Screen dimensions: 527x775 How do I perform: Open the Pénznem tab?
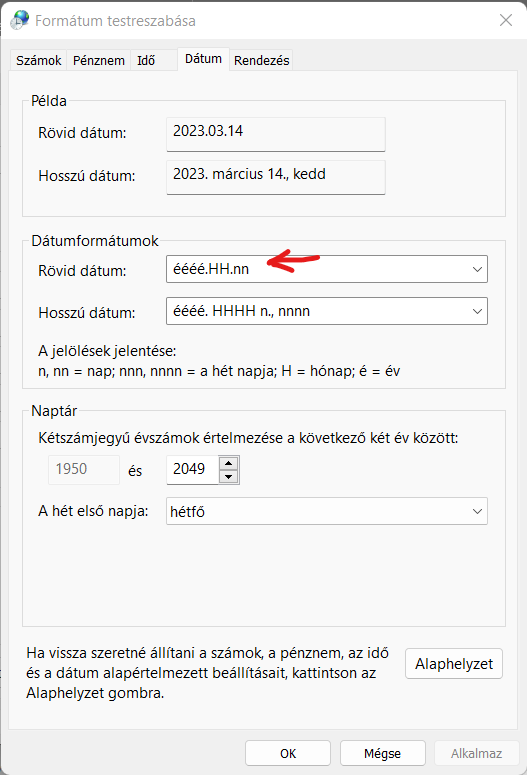tap(99, 60)
